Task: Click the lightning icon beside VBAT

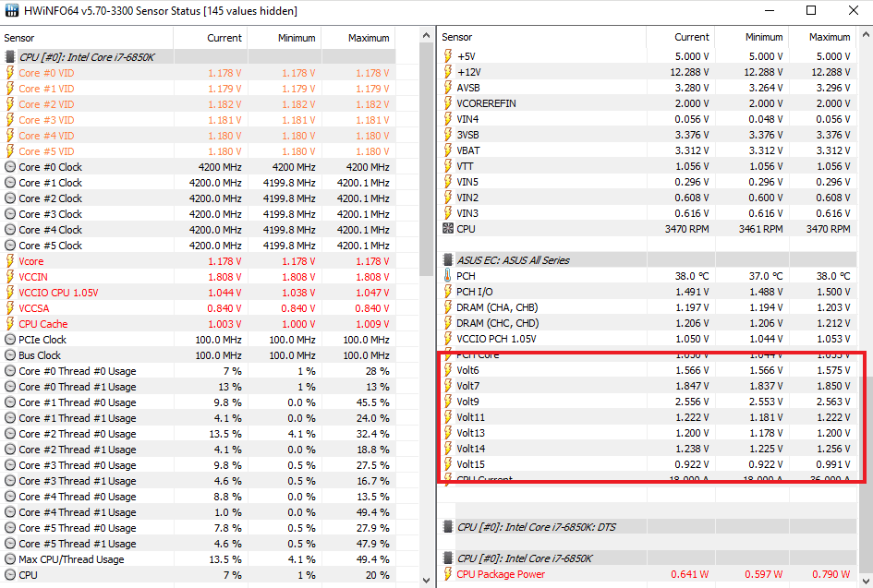Action: (x=448, y=150)
